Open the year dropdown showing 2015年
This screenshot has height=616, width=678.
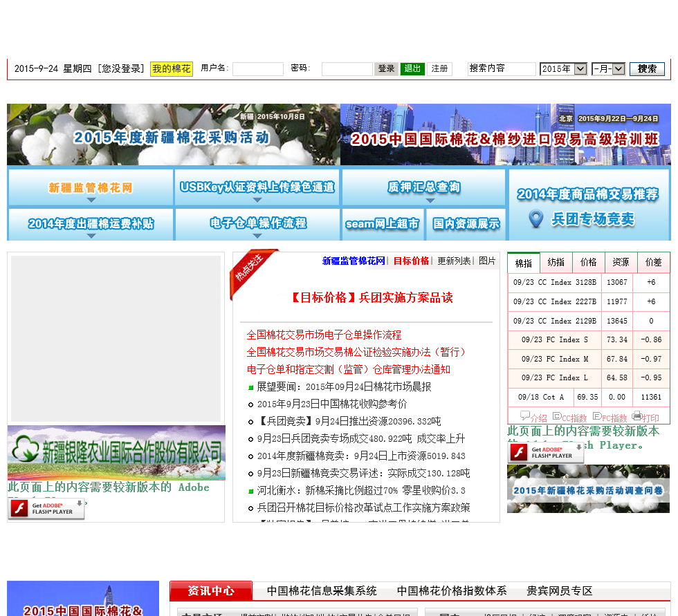pyautogui.click(x=563, y=68)
